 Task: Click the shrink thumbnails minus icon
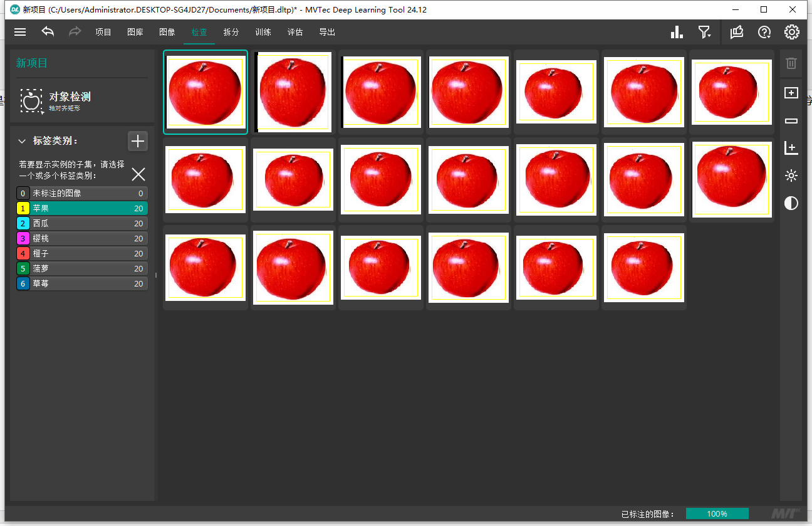pos(791,121)
